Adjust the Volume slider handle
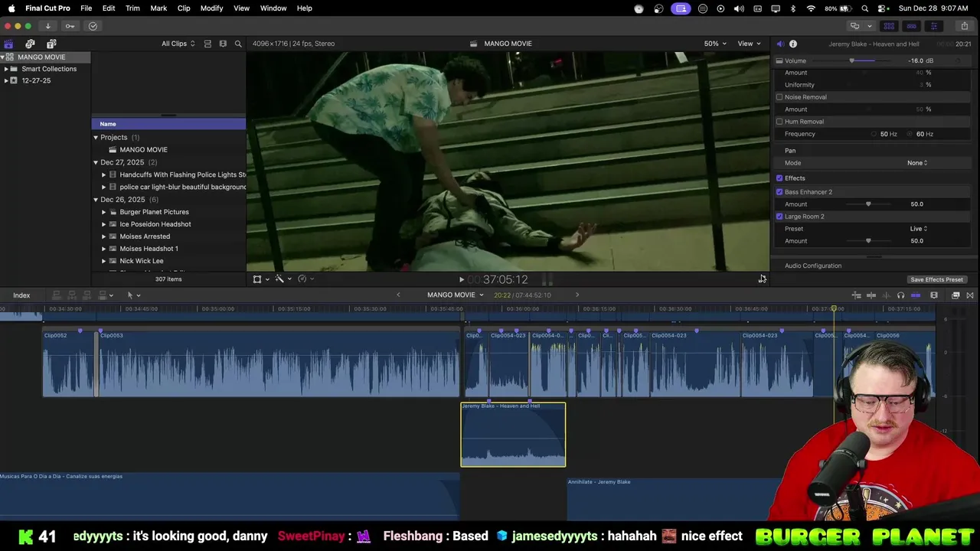 coord(852,60)
